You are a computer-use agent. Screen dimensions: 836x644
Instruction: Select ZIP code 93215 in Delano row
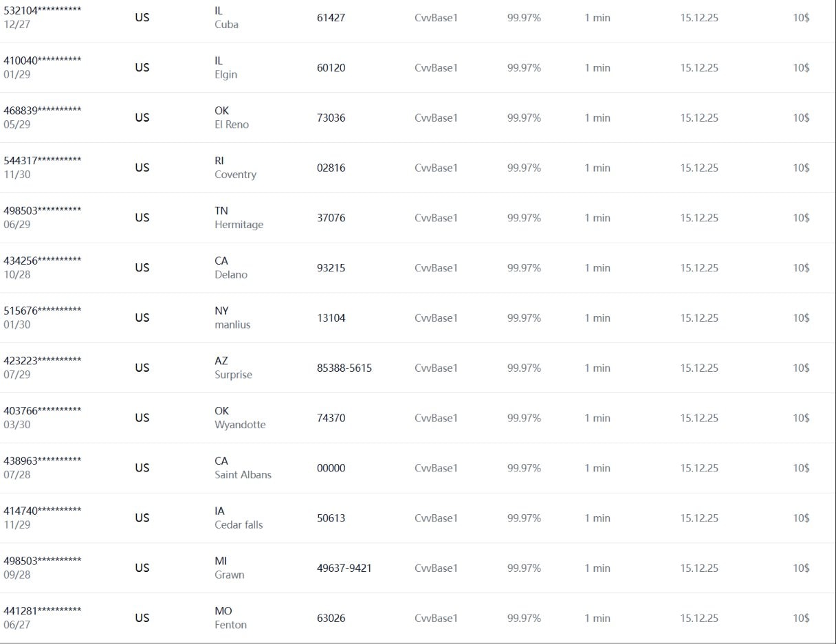point(331,267)
